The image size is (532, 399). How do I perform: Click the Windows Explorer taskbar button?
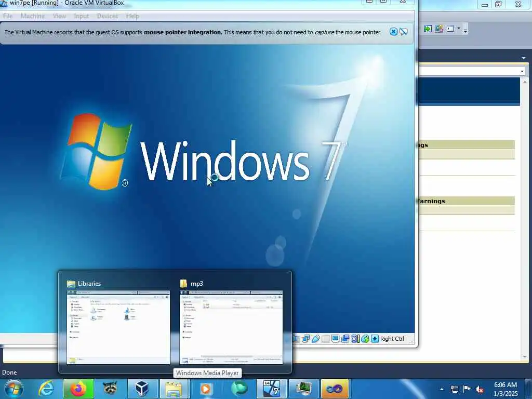coord(174,389)
